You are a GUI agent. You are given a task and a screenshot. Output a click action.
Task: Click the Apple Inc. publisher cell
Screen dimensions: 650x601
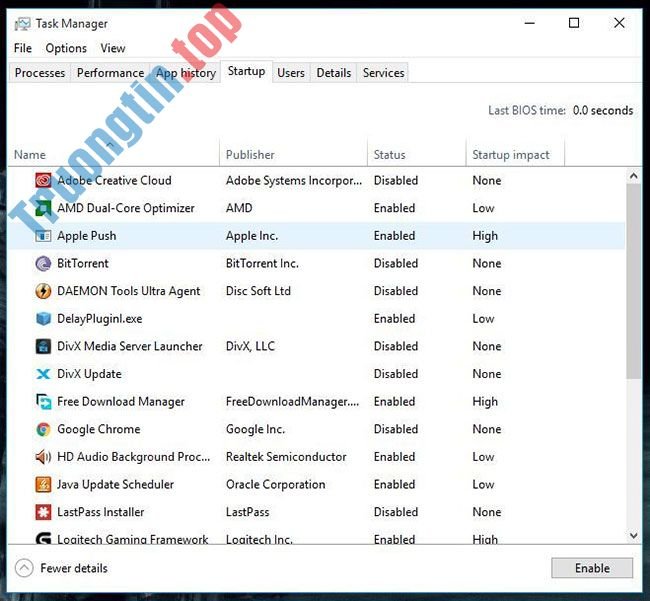pos(252,236)
